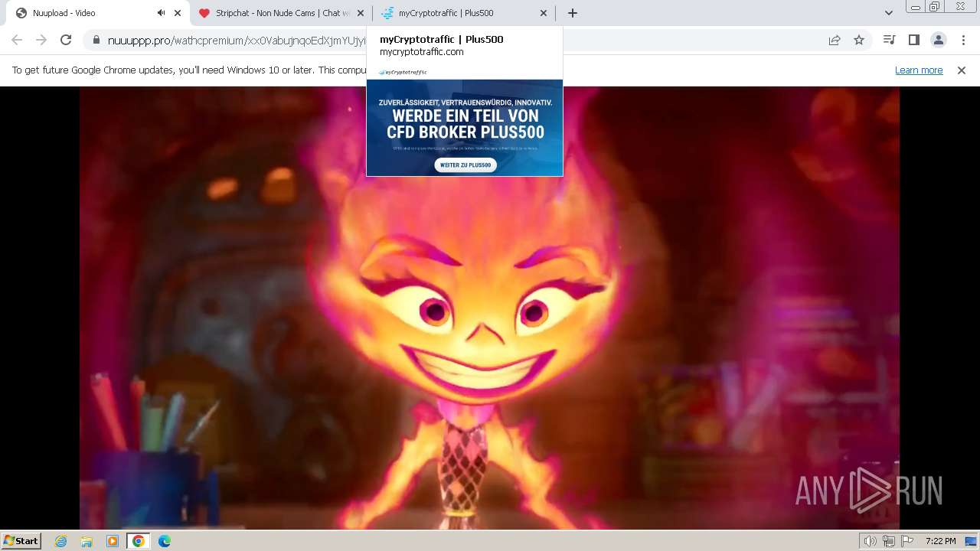Share this page icon
Screen dimensions: 980x551
(x=835, y=40)
